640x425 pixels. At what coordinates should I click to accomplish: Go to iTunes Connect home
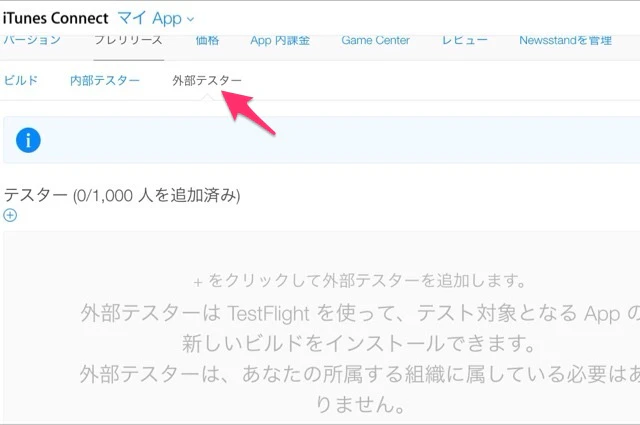(x=56, y=18)
